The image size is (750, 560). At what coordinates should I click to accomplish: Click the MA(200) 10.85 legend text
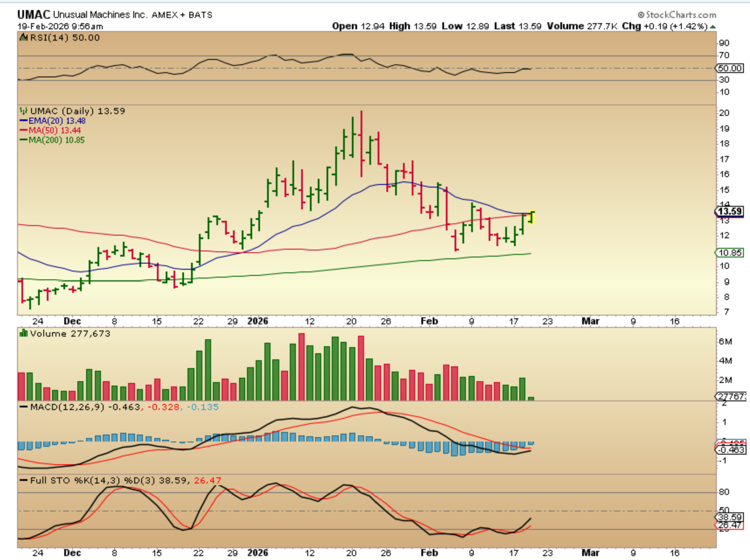(x=57, y=140)
